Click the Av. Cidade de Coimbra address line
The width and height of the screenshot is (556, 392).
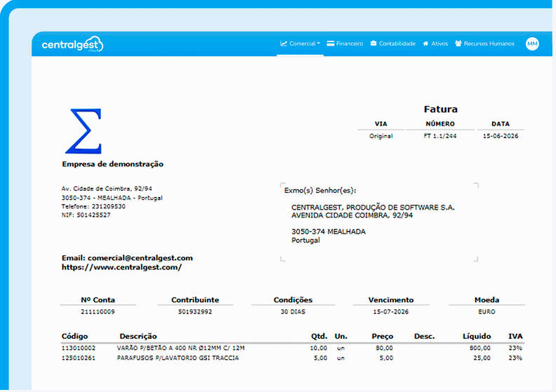(107, 189)
